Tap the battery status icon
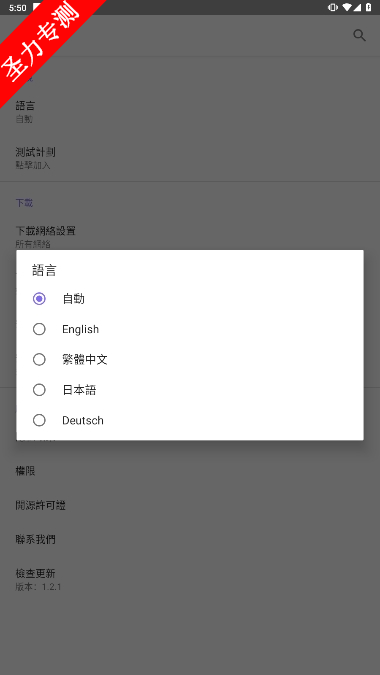Image resolution: width=380 pixels, height=675 pixels. (368, 7)
